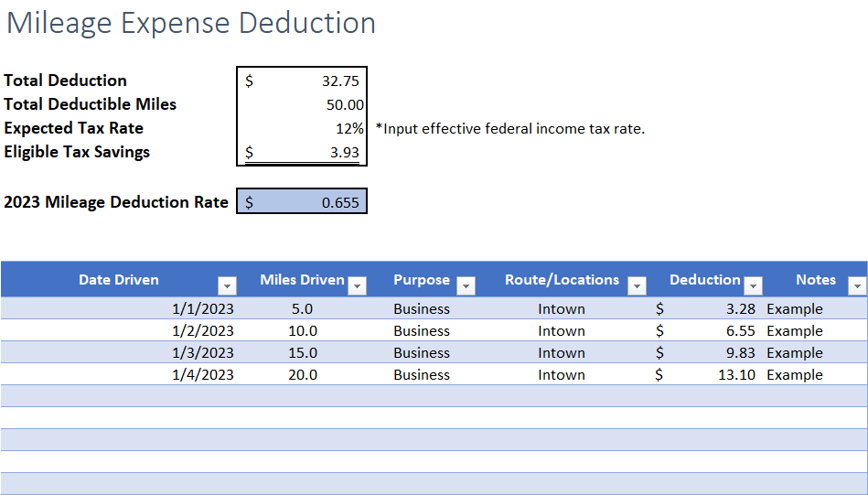Select the 1/2/2023 date cell
Screen dimensions: 868x495
tap(119, 330)
